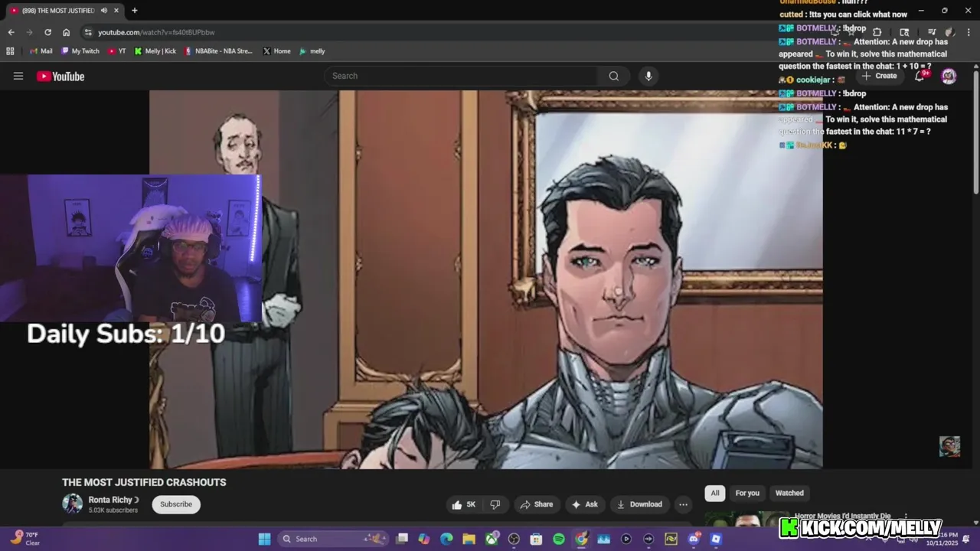The image size is (980, 551).
Task: Open a new browser tab
Action: (135, 11)
